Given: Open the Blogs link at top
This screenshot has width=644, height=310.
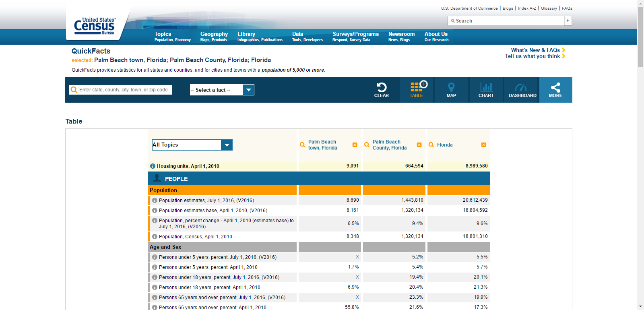Looking at the screenshot, I should pyautogui.click(x=508, y=8).
